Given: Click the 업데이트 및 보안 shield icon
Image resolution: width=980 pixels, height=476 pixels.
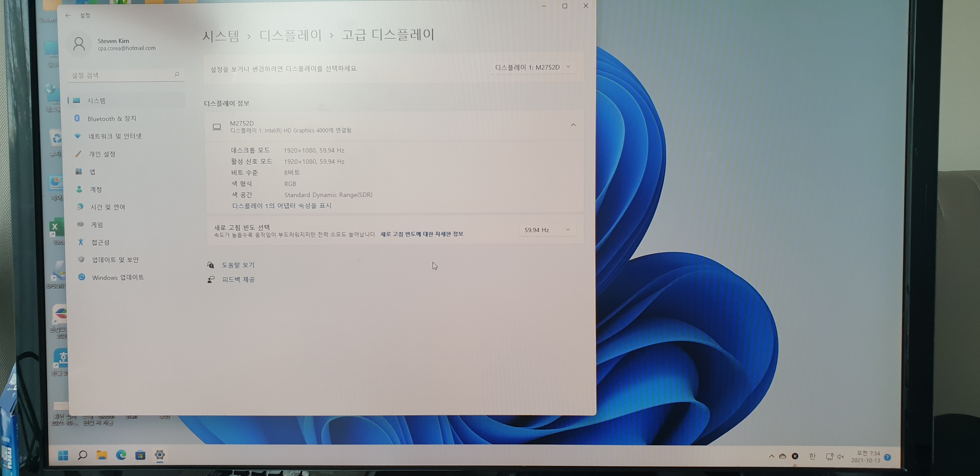Looking at the screenshot, I should pos(81,259).
